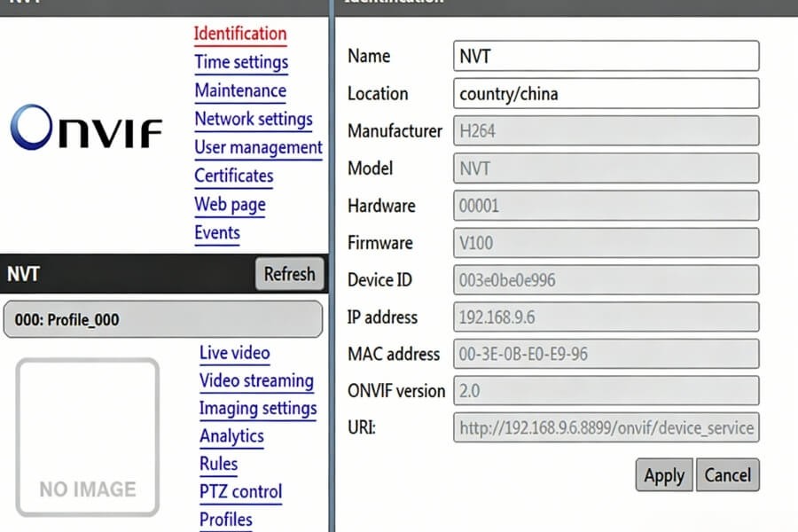Cancel the identification changes

[728, 474]
